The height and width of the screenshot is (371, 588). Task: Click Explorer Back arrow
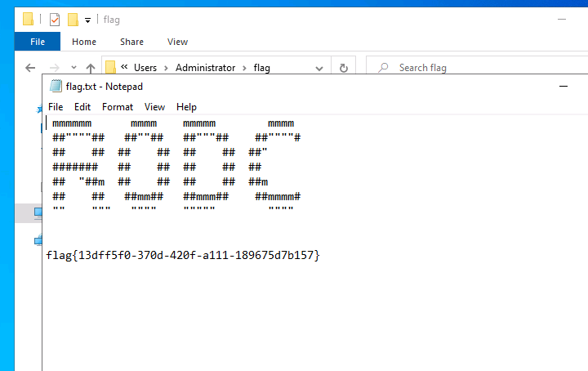pyautogui.click(x=30, y=68)
